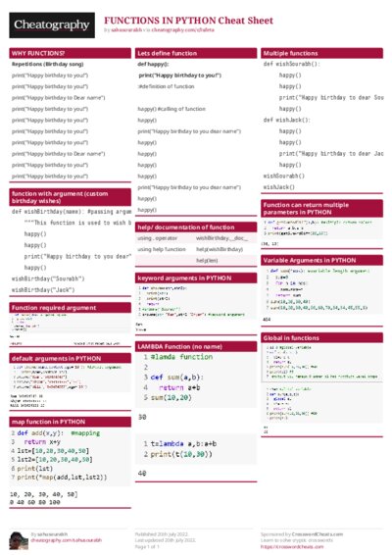Select the "WHY FUNCTIONS?" section header

click(x=70, y=53)
